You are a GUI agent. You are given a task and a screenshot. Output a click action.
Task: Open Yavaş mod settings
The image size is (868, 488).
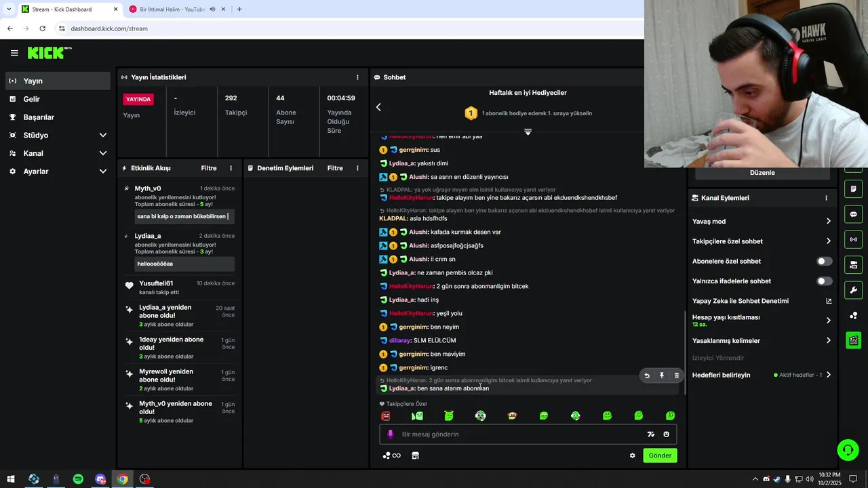click(x=762, y=222)
